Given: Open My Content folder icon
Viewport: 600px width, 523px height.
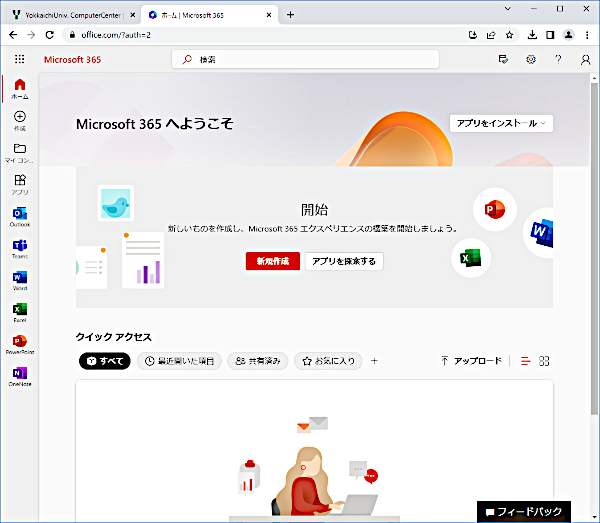Looking at the screenshot, I should [20, 153].
